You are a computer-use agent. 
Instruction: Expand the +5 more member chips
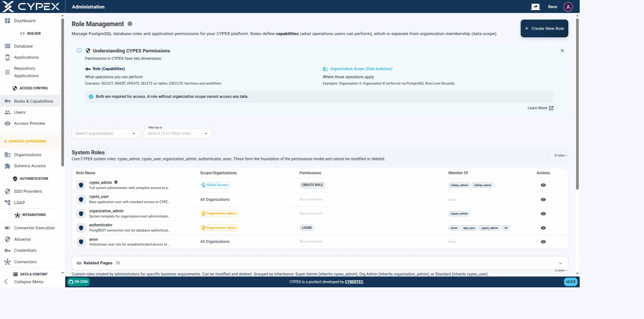pos(506,228)
